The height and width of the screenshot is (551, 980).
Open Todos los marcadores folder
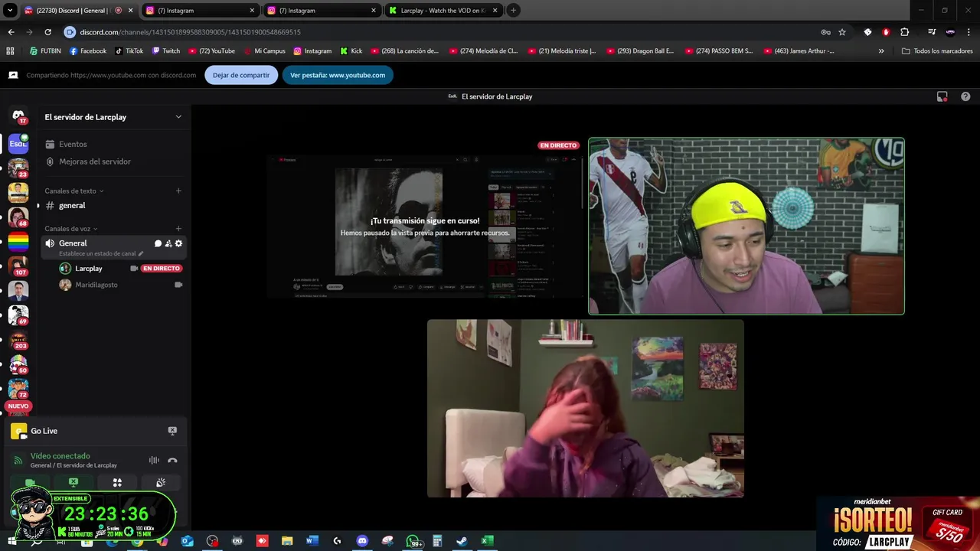click(937, 51)
